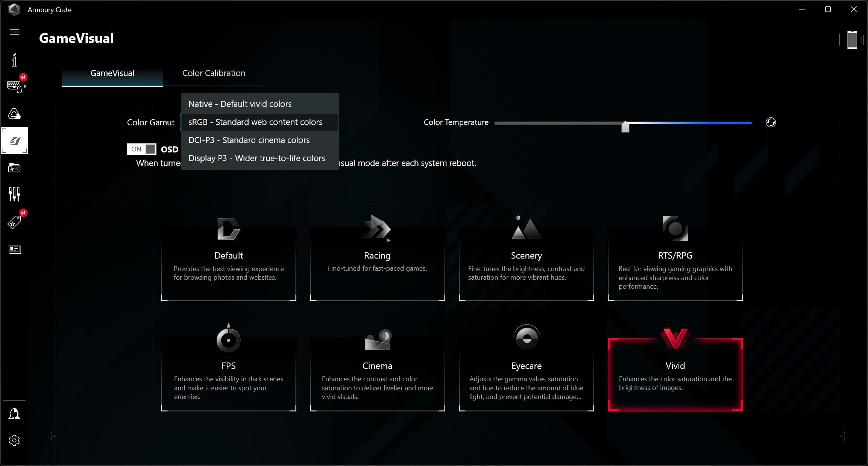
Task: Click the Cinema mode icon
Action: [x=378, y=340]
